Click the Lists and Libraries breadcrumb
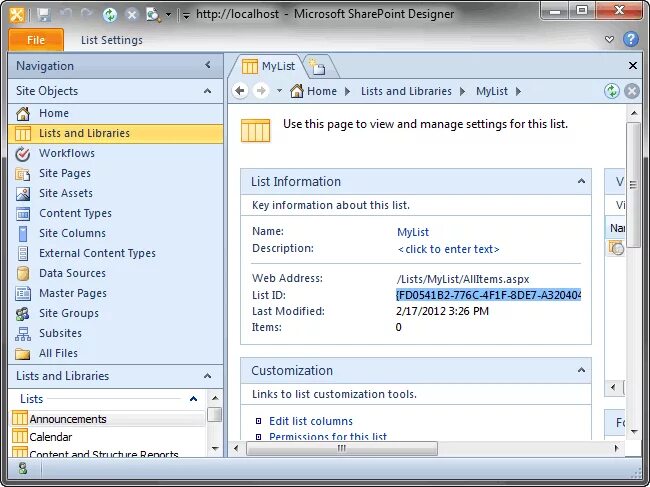Viewport: 650px width, 487px height. [406, 91]
